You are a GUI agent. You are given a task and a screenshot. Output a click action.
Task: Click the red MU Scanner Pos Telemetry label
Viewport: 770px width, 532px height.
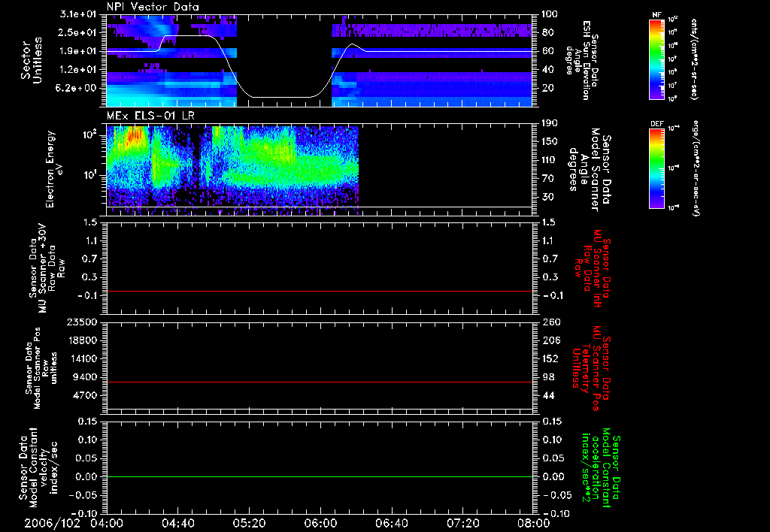coord(591,368)
